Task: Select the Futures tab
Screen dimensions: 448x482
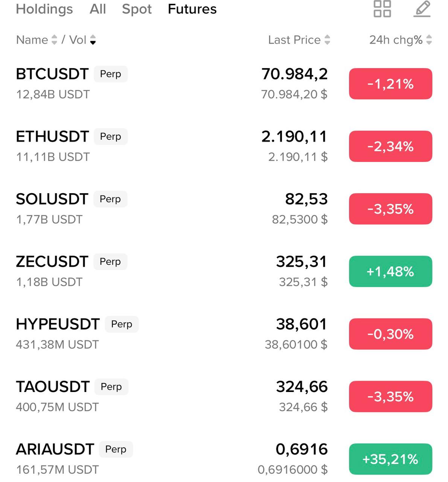Action: click(x=192, y=9)
